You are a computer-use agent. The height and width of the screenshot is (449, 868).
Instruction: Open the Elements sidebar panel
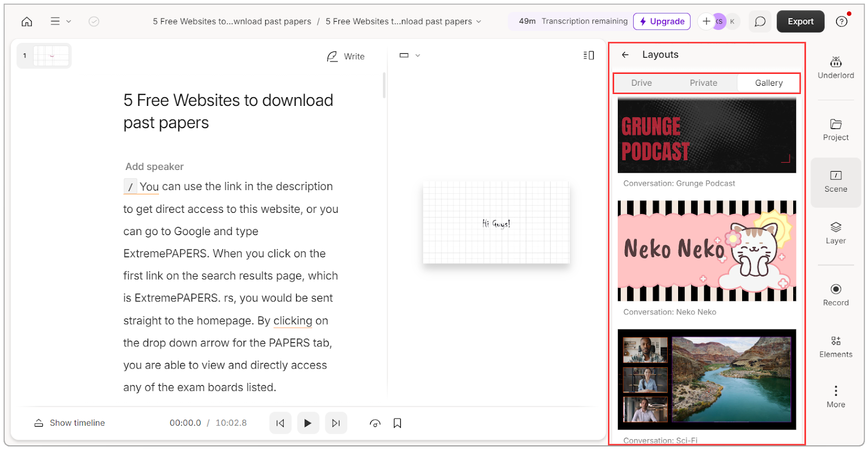click(835, 347)
